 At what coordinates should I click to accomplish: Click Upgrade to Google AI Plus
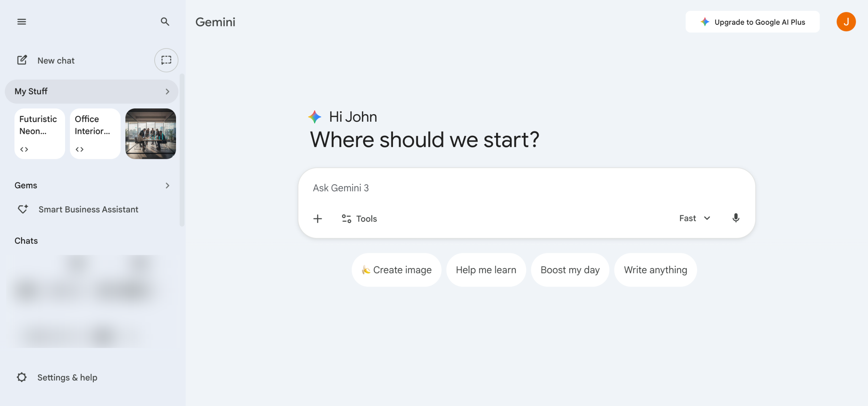coord(752,22)
